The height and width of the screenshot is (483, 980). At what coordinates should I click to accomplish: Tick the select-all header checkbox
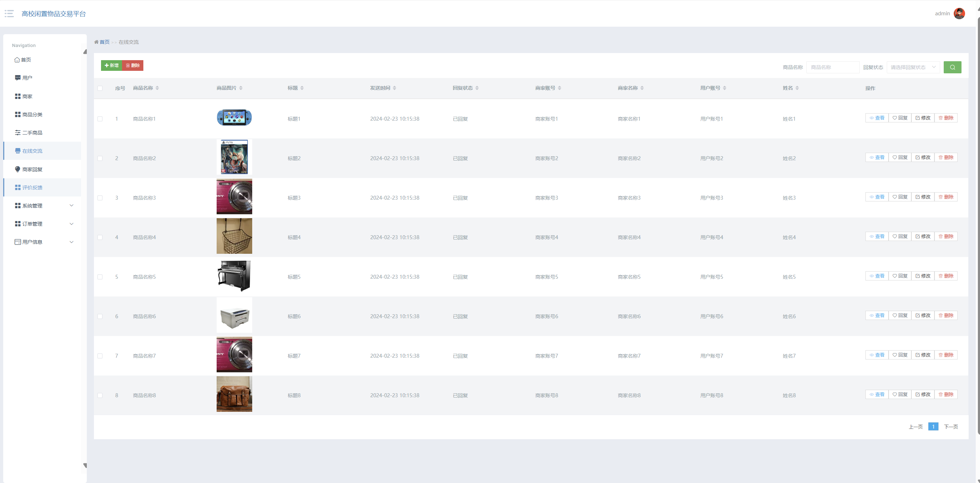coord(100,88)
